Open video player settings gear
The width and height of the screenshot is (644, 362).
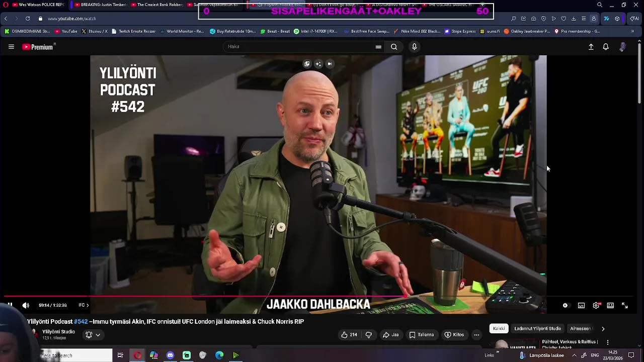596,305
